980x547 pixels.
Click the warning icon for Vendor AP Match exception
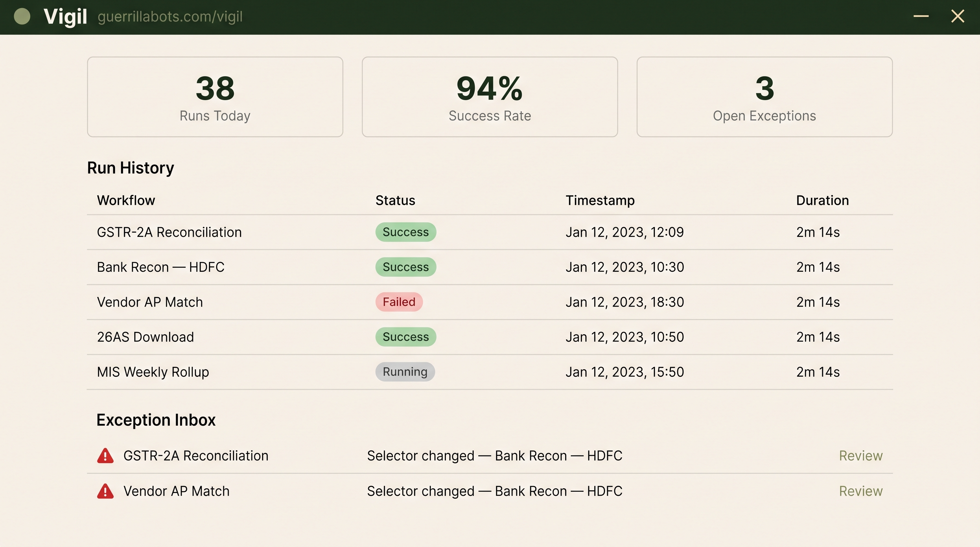click(105, 491)
